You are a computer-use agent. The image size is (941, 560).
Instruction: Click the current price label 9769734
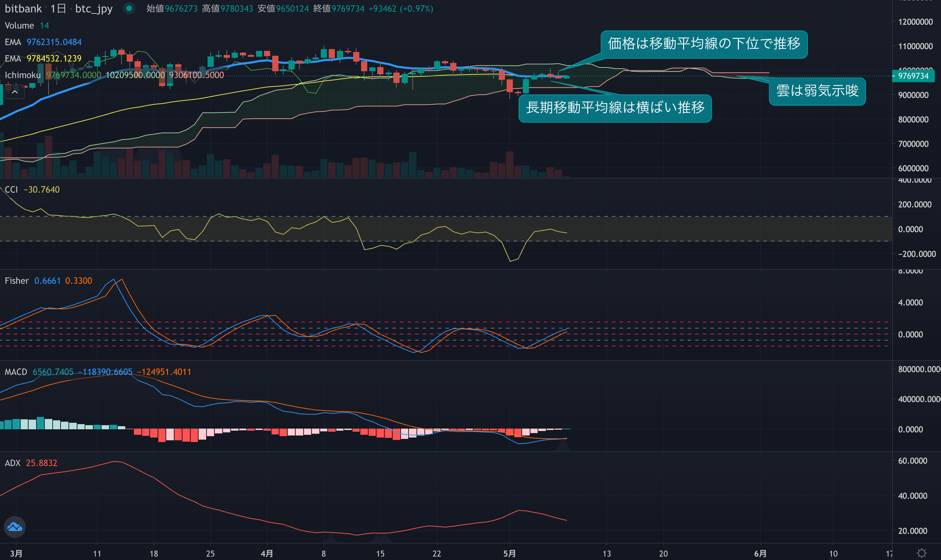pyautogui.click(x=913, y=76)
